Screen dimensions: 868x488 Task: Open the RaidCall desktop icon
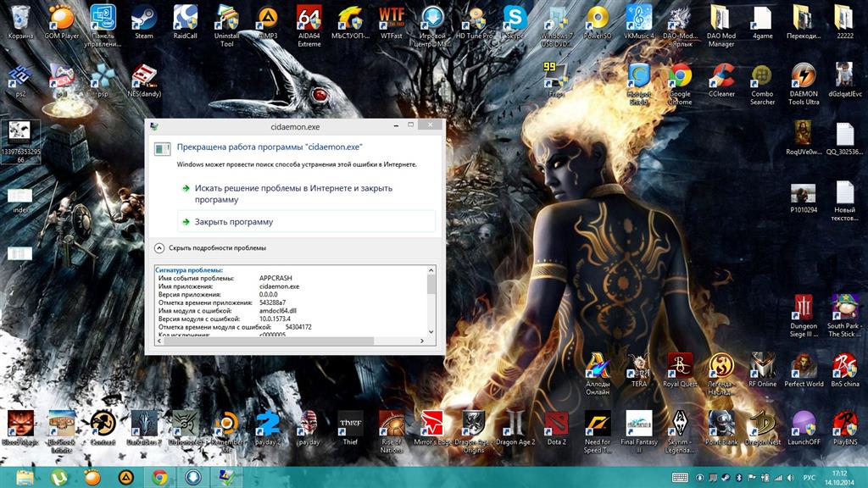(x=185, y=22)
